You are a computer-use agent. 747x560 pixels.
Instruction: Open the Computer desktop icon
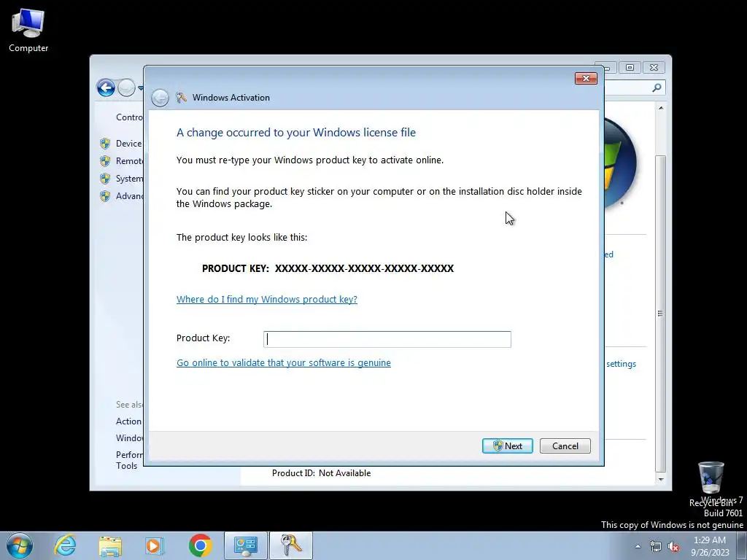pos(28,31)
